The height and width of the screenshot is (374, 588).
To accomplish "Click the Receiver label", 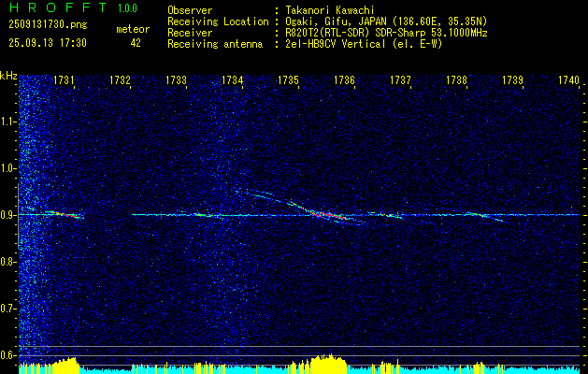I will click(190, 33).
